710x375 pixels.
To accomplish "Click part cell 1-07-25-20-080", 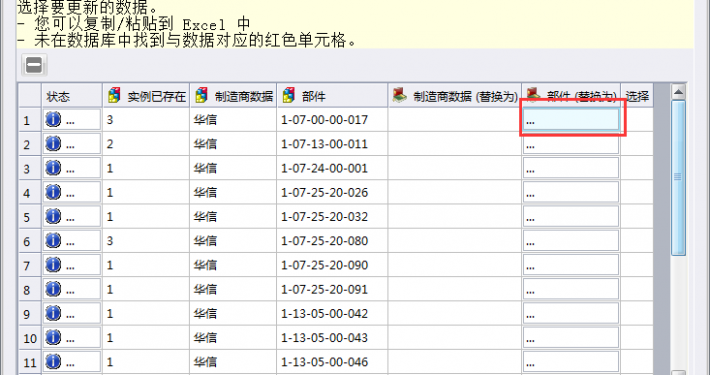I will tap(332, 241).
